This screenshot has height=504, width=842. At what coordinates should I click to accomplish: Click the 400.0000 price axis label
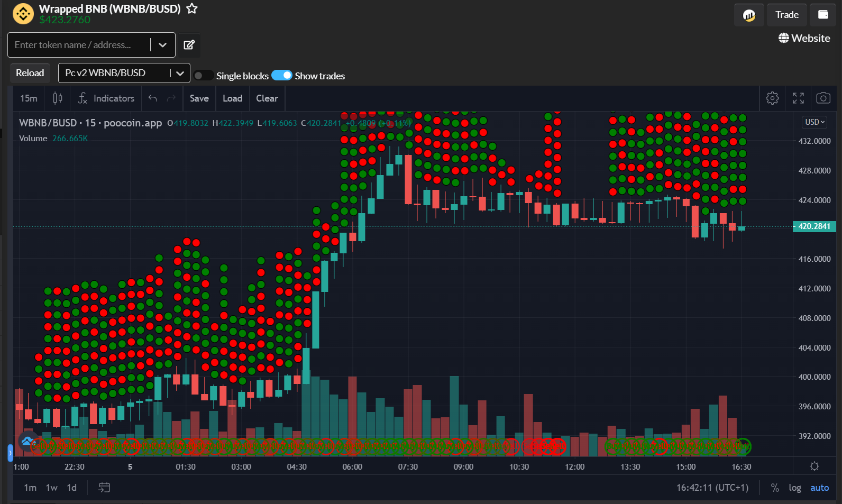(x=814, y=377)
